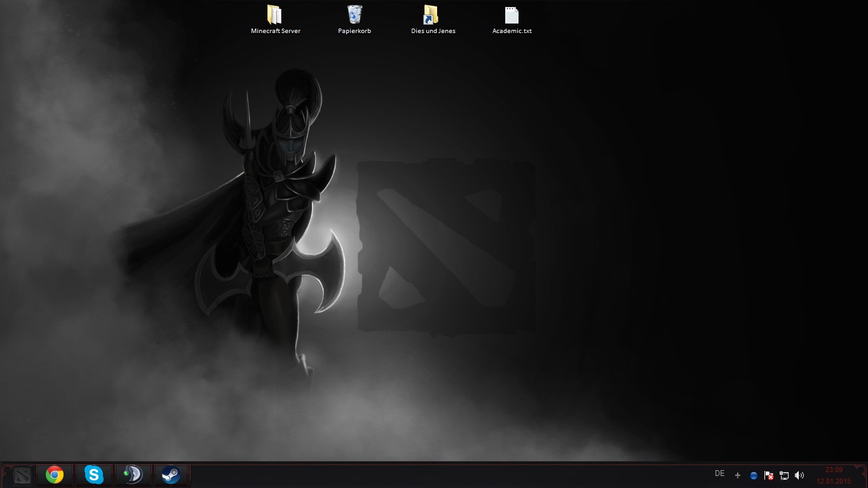Click the DE language indicator
The width and height of the screenshot is (868, 488).
coord(720,473)
